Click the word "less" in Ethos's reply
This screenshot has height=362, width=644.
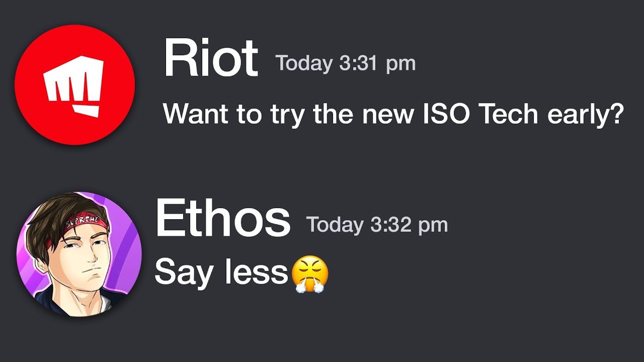[256, 273]
